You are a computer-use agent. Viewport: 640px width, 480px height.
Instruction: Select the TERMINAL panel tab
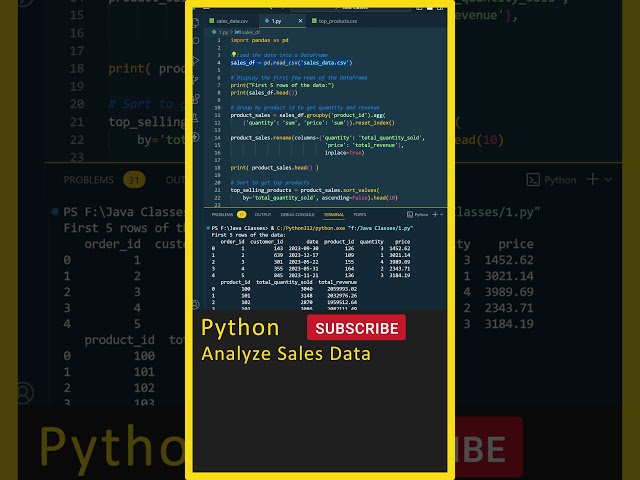click(334, 214)
